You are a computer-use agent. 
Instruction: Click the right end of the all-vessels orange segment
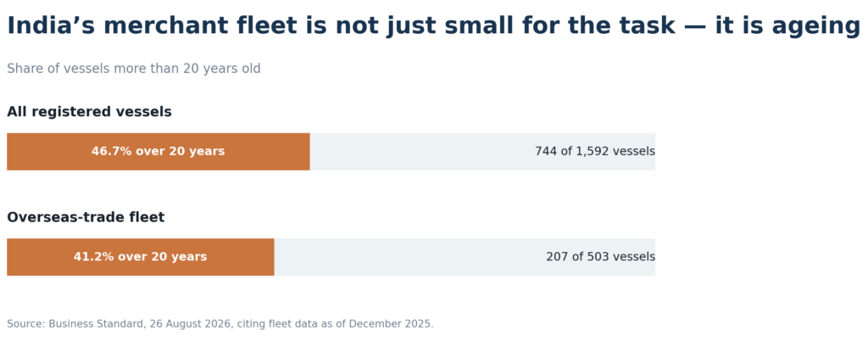308,151
